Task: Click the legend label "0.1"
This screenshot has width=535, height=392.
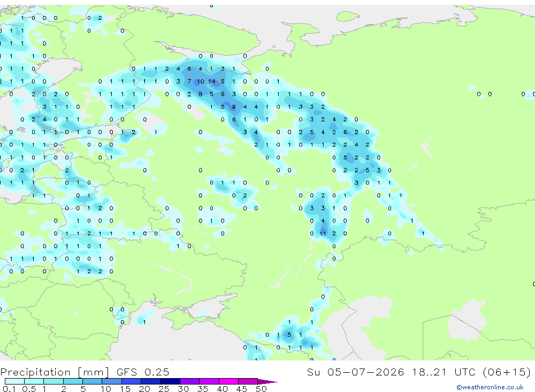Action: coord(9,389)
